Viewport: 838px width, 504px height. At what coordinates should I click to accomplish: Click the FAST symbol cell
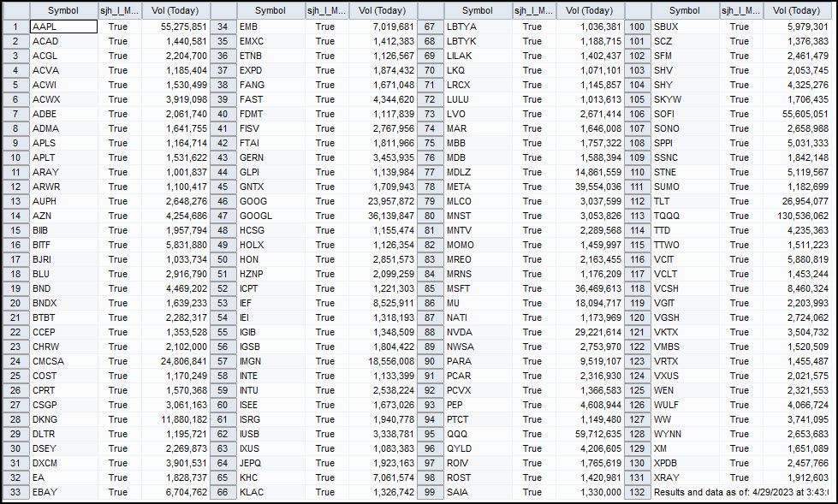point(271,99)
